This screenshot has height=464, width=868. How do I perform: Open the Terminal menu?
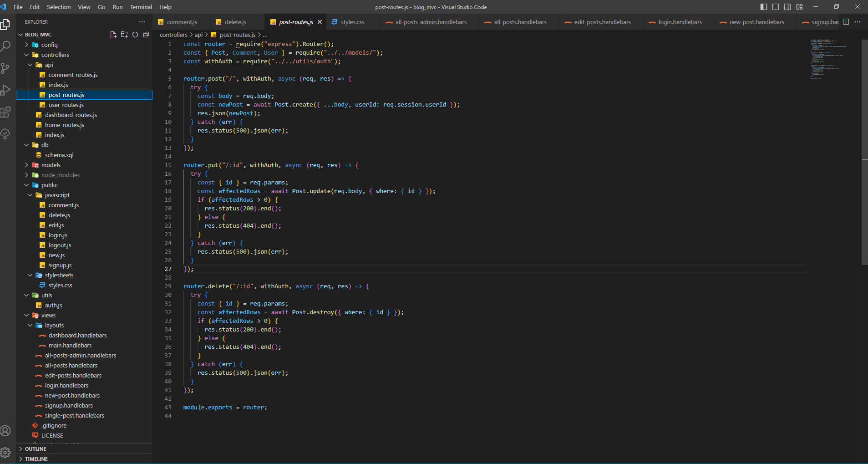click(141, 7)
